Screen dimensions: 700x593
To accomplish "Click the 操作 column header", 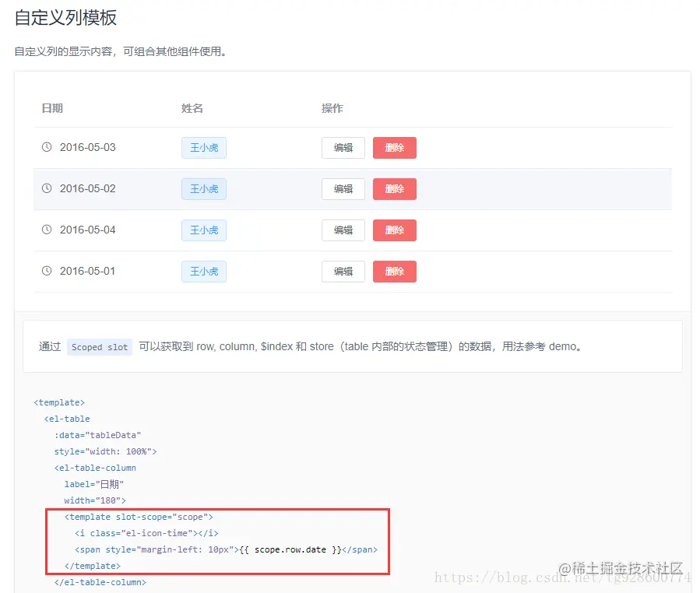I will (332, 108).
